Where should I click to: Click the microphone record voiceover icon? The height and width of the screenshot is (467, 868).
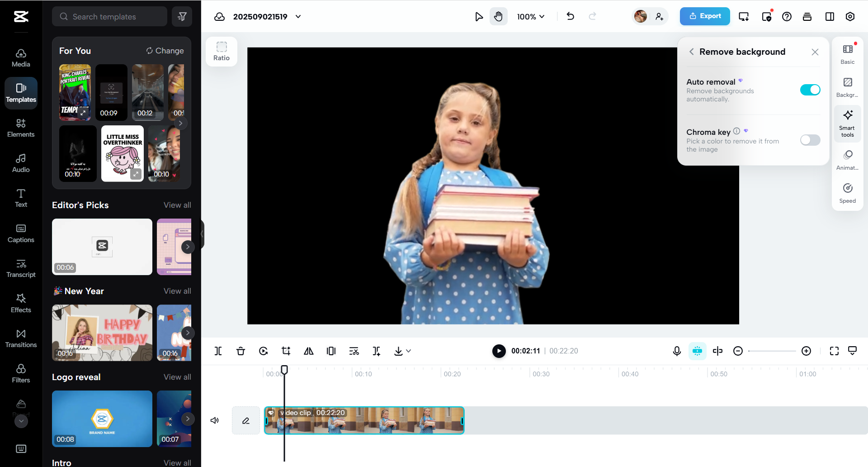(x=677, y=351)
